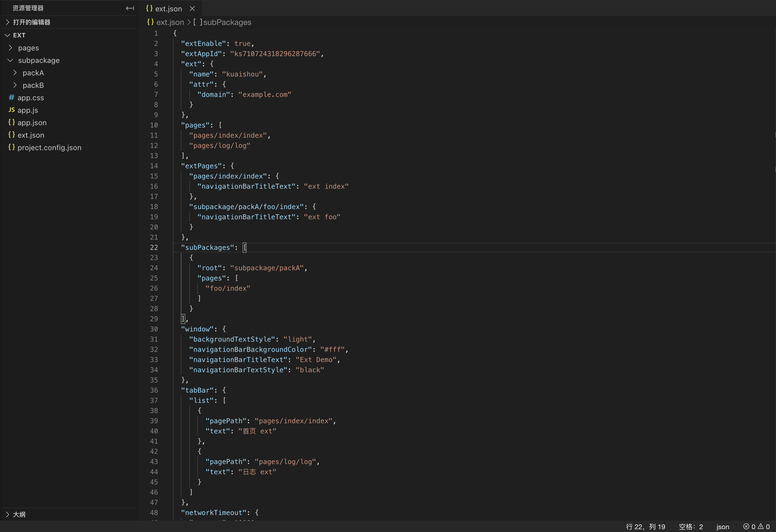Close the ext.json editor tab
The width and height of the screenshot is (776, 532).
pyautogui.click(x=192, y=9)
